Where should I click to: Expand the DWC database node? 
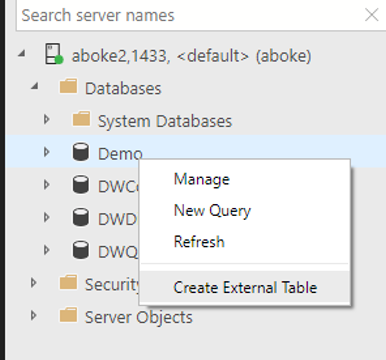pyautogui.click(x=47, y=185)
